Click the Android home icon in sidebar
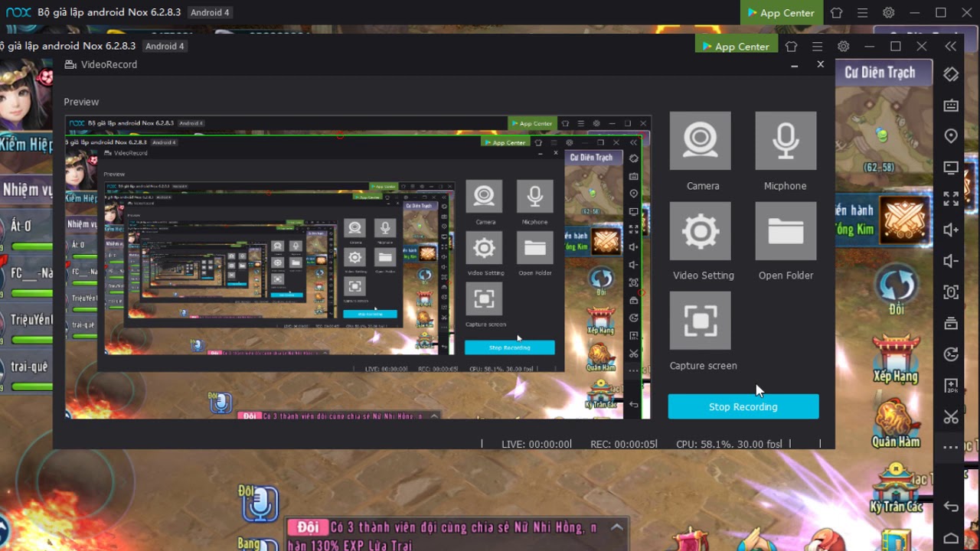Image resolution: width=980 pixels, height=551 pixels. click(951, 537)
